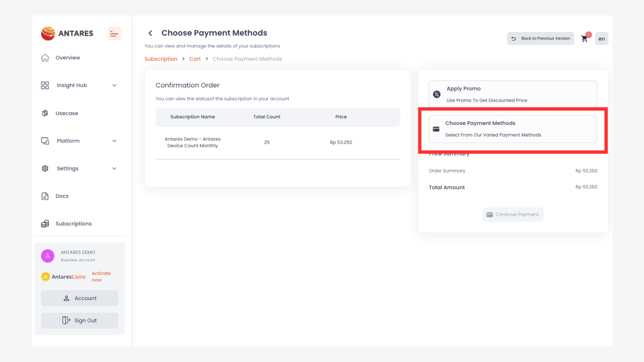Click the Antares Demo avatar icon

[48, 256]
